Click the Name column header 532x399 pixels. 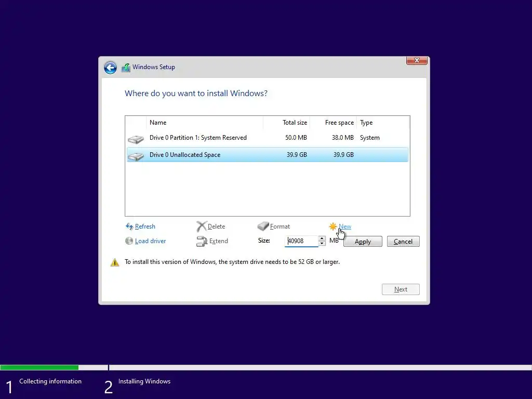(205, 123)
